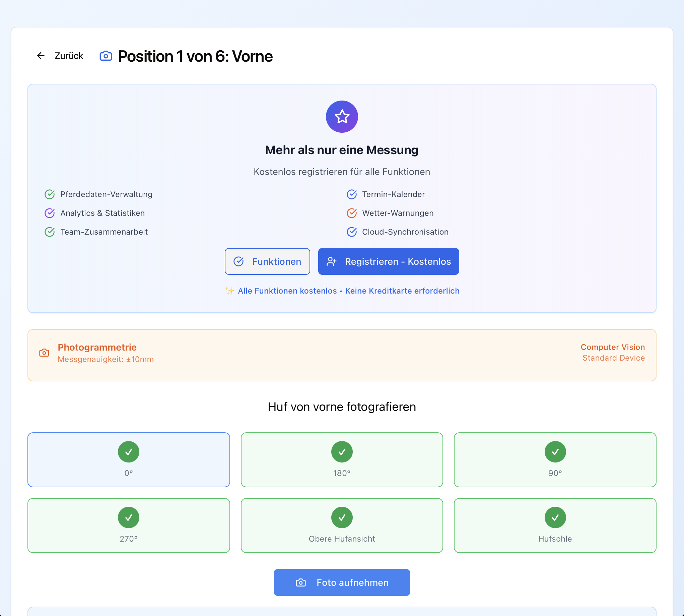Select the 0° photo position card
This screenshot has width=684, height=616.
129,459
